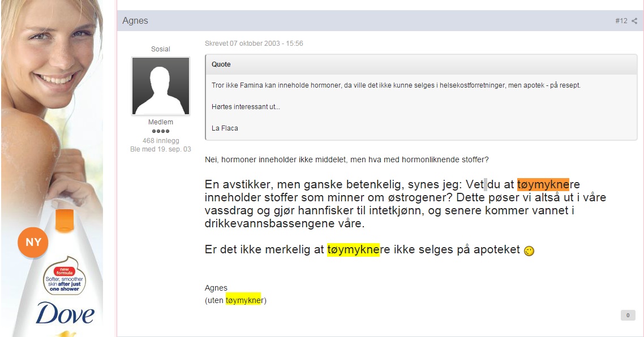Click the Dove logo in the advertisement
644x337 pixels.
coord(65,314)
